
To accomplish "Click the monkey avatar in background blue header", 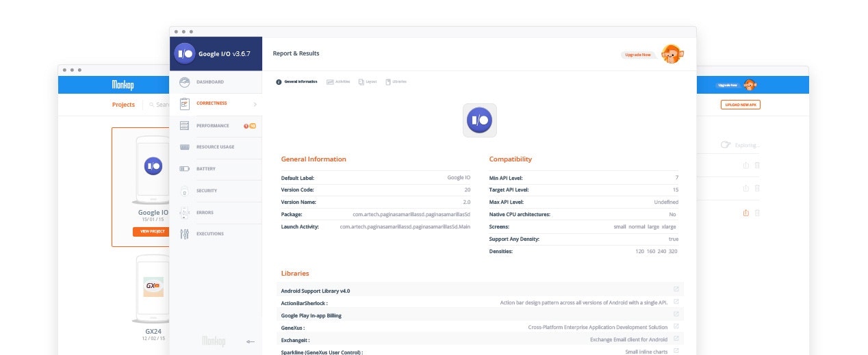I will point(750,86).
